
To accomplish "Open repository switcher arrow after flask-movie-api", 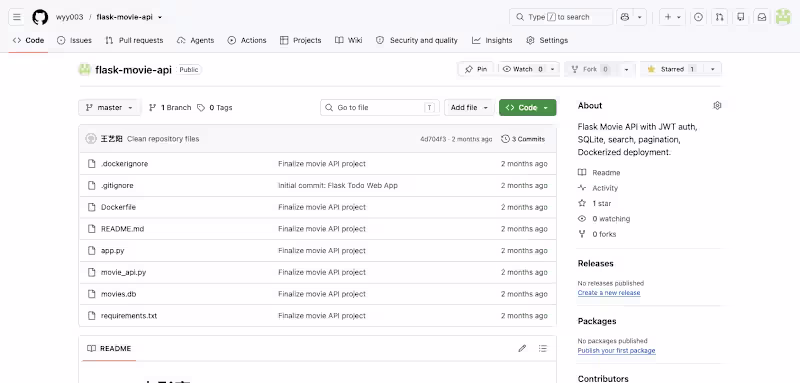I will [160, 17].
